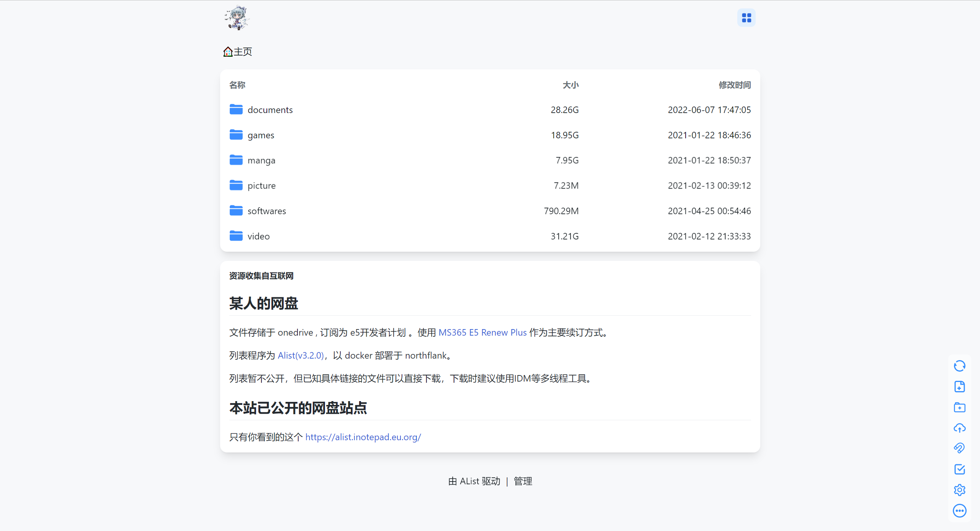
Task: Collapse the toolbar with the ellipsis button
Action: (x=959, y=511)
